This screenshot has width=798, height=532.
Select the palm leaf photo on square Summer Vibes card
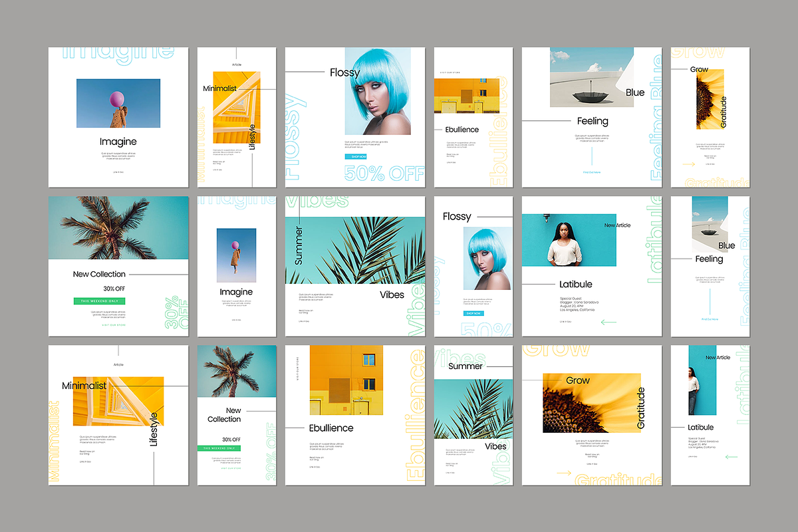pos(355,251)
